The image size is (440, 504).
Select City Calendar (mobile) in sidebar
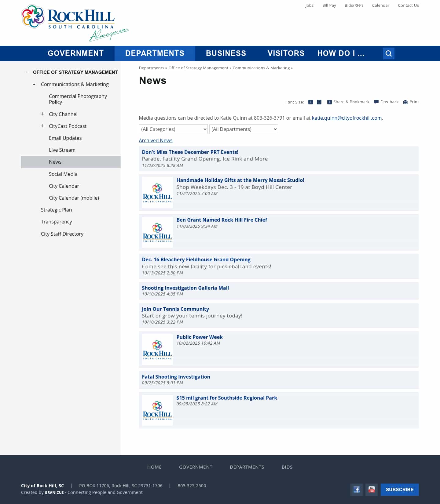[74, 198]
